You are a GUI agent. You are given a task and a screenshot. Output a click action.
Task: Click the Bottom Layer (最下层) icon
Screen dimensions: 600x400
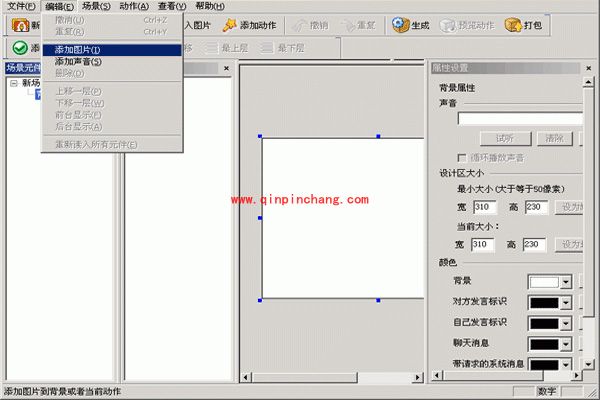click(267, 48)
